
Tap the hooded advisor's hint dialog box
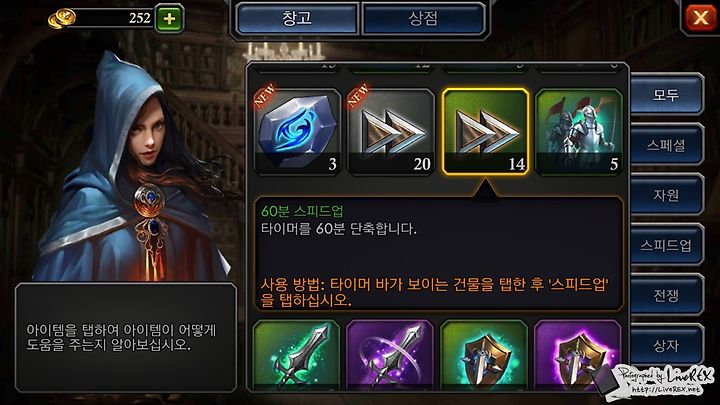(126, 338)
